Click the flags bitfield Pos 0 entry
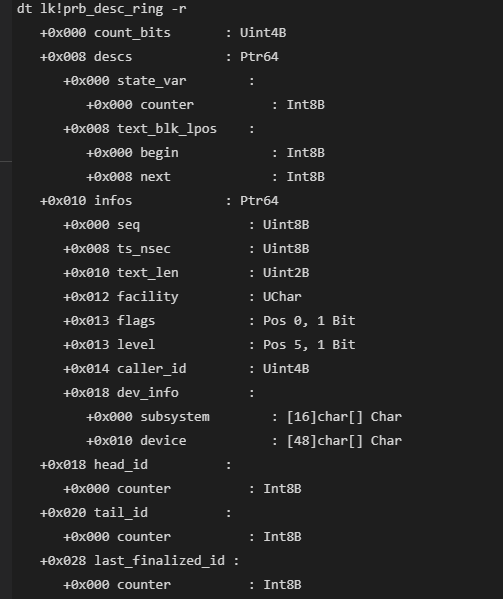The image size is (503, 599). 209,321
